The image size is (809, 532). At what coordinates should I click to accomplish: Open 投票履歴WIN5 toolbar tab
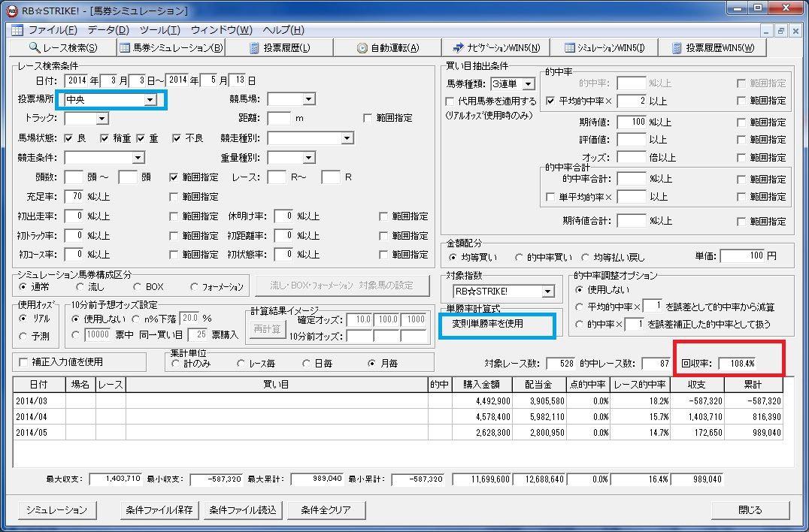tap(713, 48)
